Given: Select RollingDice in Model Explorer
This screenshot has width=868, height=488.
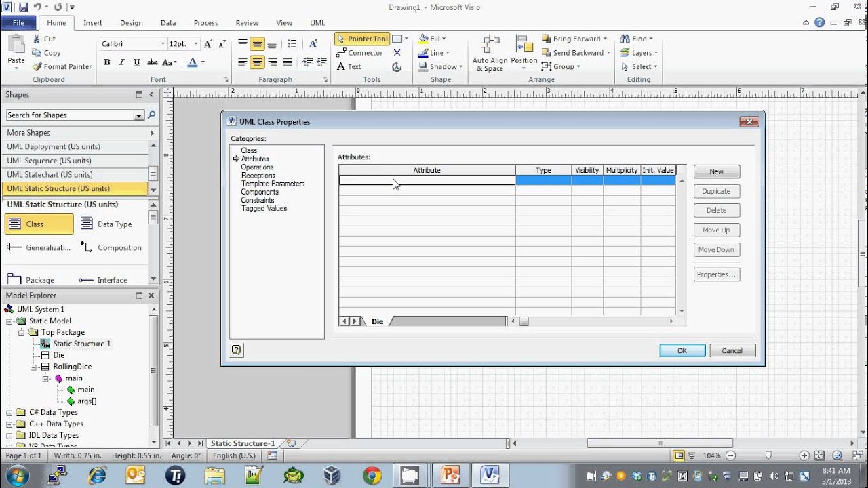Looking at the screenshot, I should click(x=73, y=367).
